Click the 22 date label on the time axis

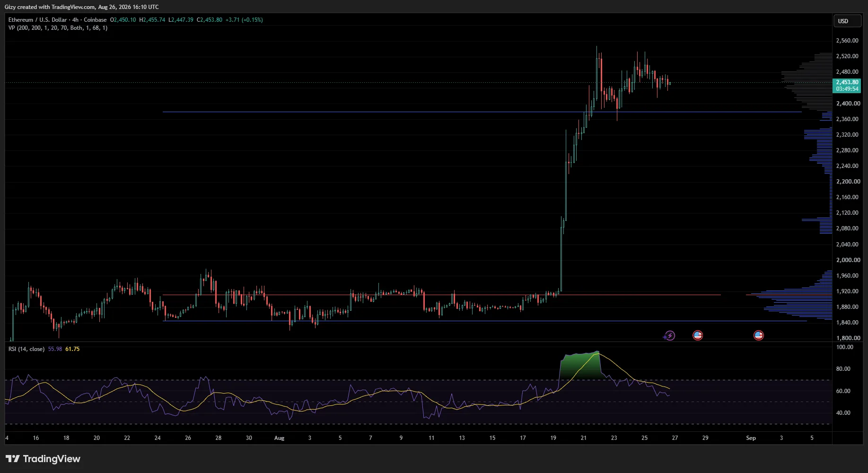pyautogui.click(x=127, y=438)
